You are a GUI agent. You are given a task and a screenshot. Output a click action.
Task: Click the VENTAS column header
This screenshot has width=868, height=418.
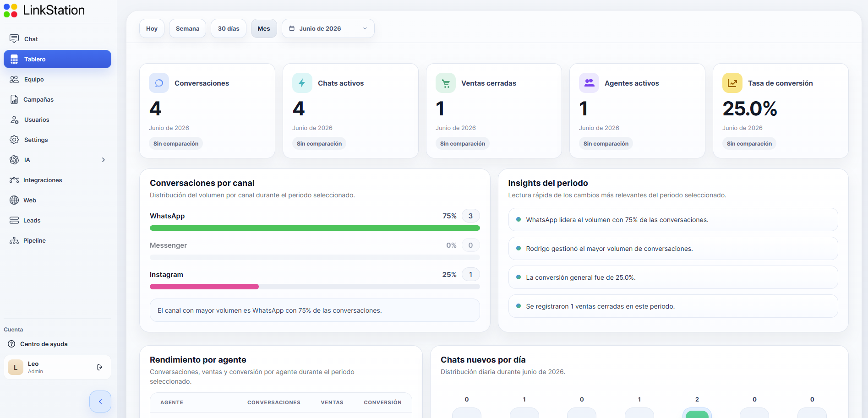(332, 402)
